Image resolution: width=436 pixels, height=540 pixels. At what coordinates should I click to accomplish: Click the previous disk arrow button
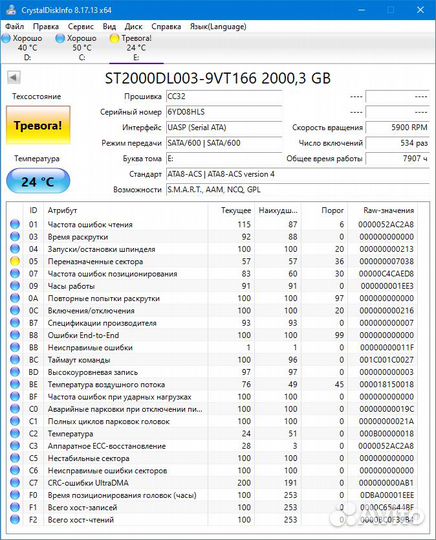[x=14, y=77]
